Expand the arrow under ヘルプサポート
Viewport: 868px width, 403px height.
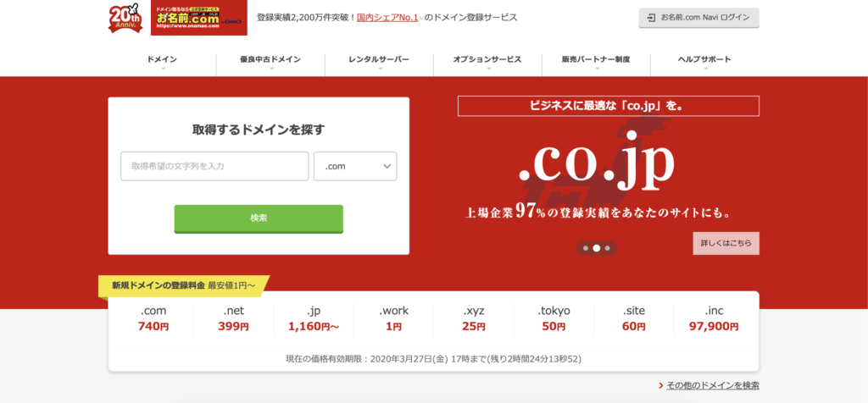(705, 69)
